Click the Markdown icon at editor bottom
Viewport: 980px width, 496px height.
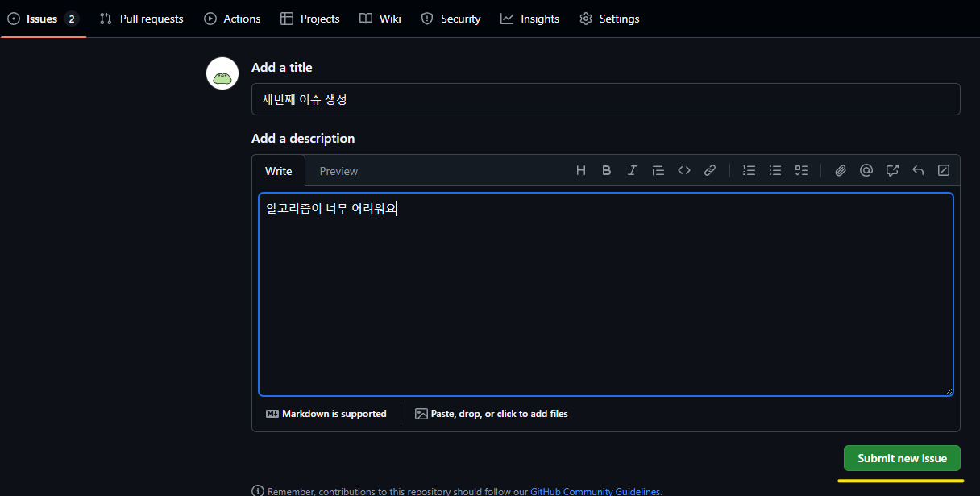coord(272,414)
